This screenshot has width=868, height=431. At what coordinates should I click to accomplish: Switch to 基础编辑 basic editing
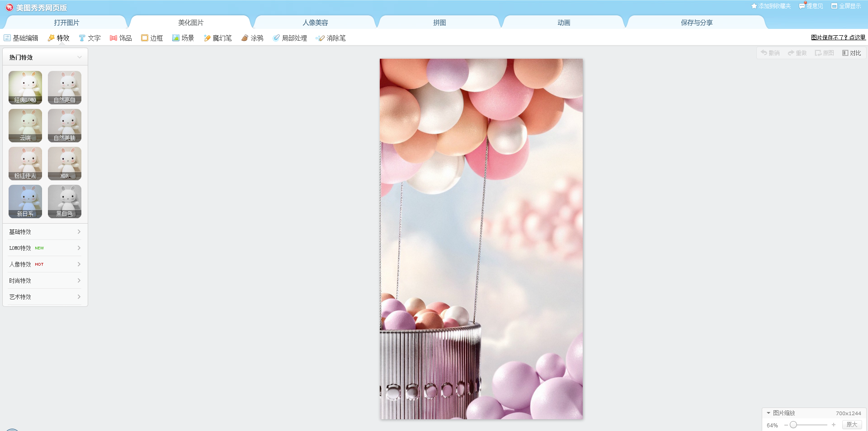point(21,38)
